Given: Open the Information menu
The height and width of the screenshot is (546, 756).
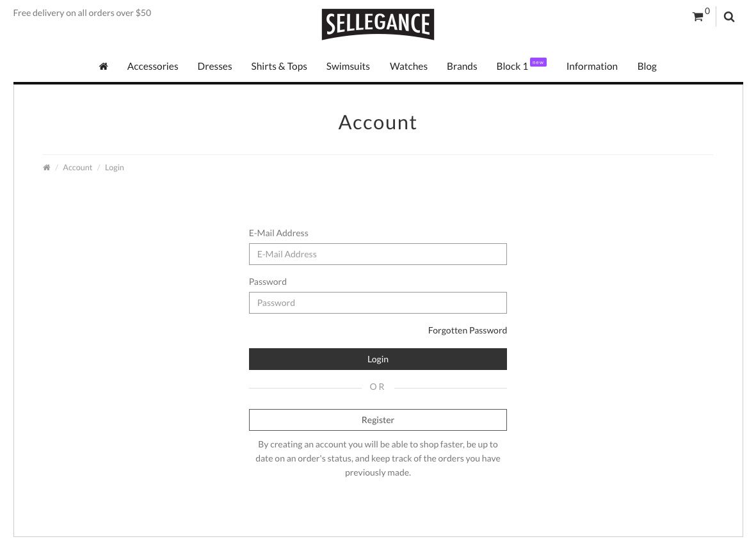Looking at the screenshot, I should pyautogui.click(x=591, y=66).
